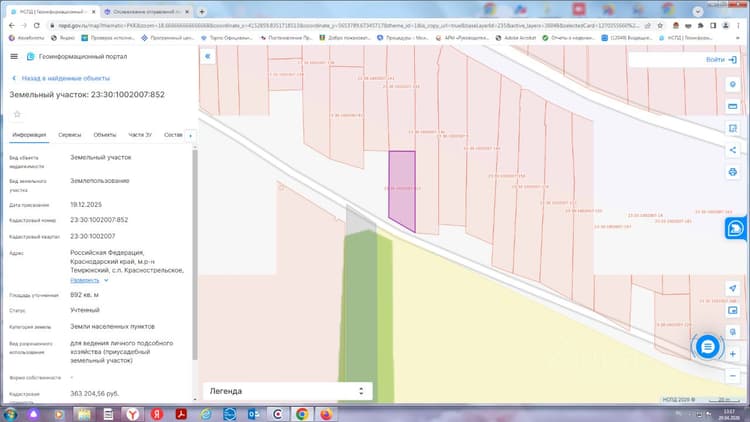
Task: Open a new browser tab with plus
Action: tap(202, 11)
